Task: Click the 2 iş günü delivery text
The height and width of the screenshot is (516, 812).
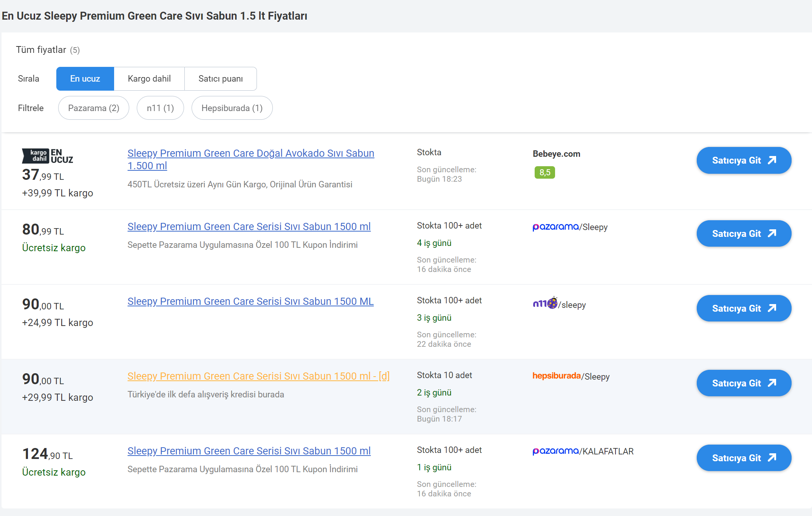Action: click(434, 392)
